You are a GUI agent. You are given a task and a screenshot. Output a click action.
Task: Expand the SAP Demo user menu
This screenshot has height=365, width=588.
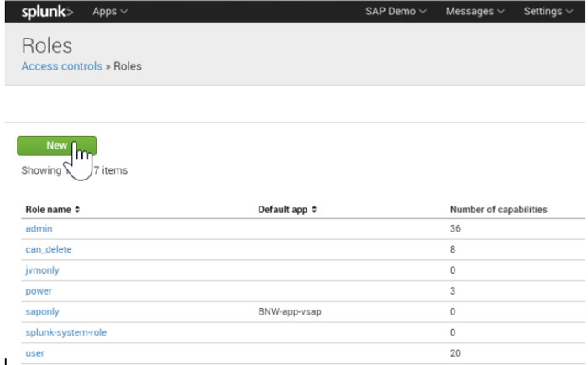click(x=396, y=11)
